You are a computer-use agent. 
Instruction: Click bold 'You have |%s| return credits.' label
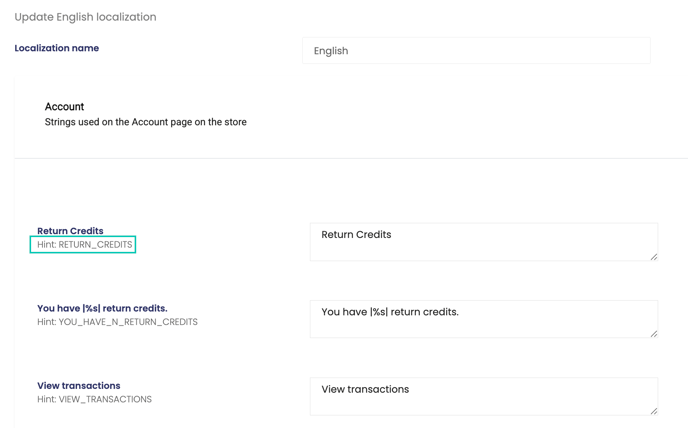coord(102,308)
